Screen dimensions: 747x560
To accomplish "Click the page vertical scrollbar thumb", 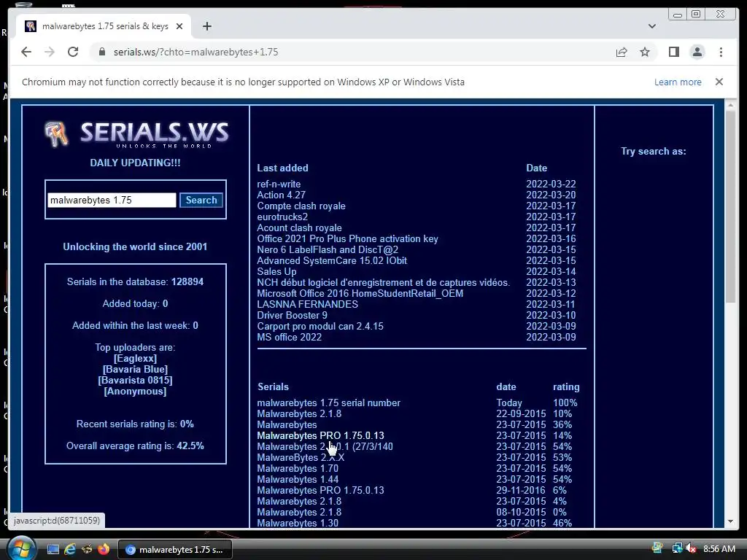I will click(x=730, y=206).
